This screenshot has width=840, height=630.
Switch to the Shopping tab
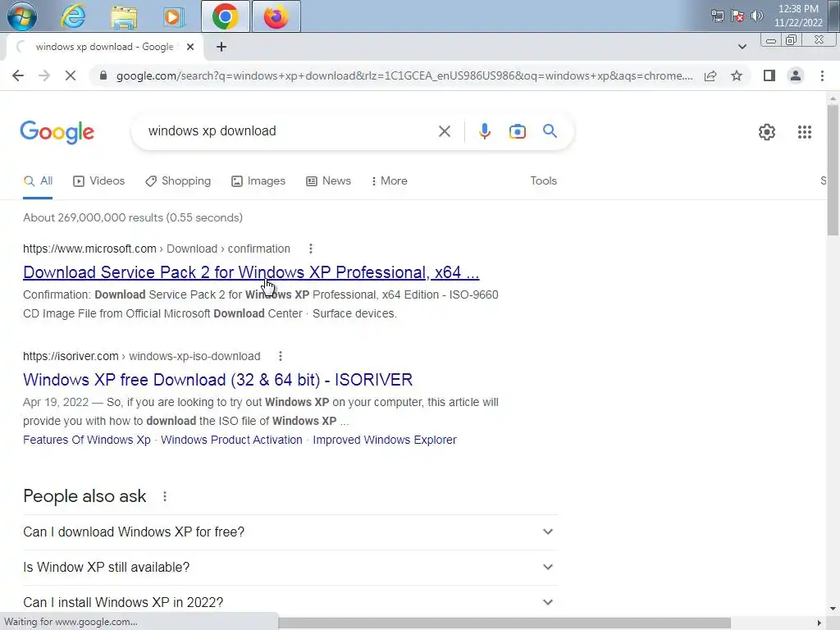pos(178,181)
